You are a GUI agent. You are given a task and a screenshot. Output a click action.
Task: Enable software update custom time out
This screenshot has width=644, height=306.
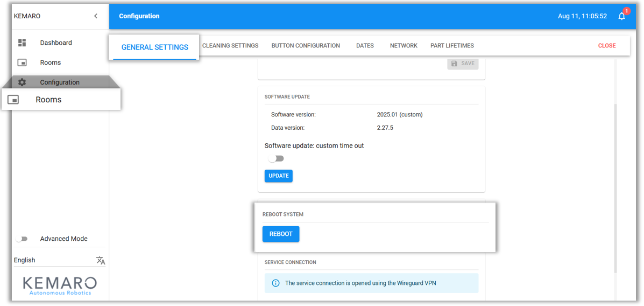click(276, 158)
